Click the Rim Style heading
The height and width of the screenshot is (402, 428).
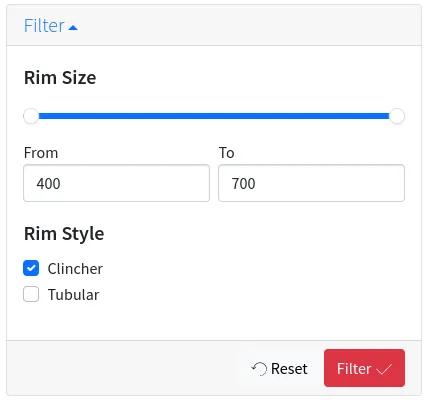tap(64, 234)
